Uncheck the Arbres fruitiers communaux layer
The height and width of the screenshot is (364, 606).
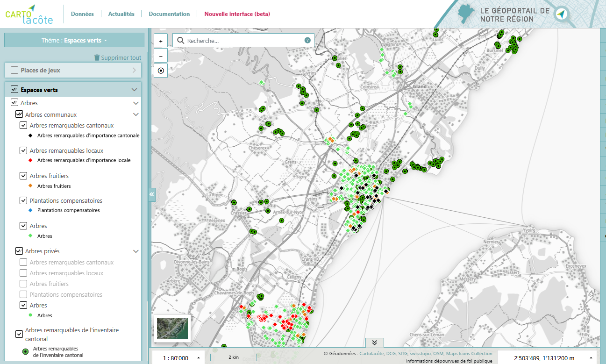(x=23, y=176)
